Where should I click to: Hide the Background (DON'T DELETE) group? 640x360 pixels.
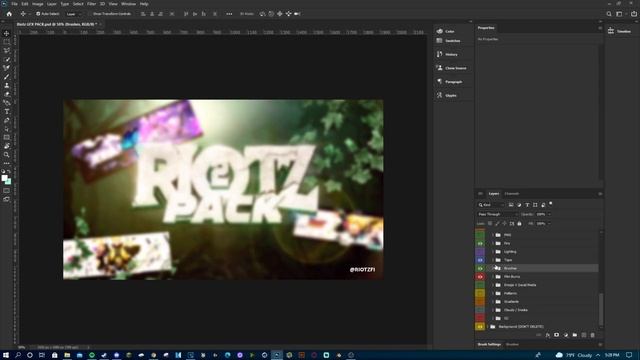point(480,327)
